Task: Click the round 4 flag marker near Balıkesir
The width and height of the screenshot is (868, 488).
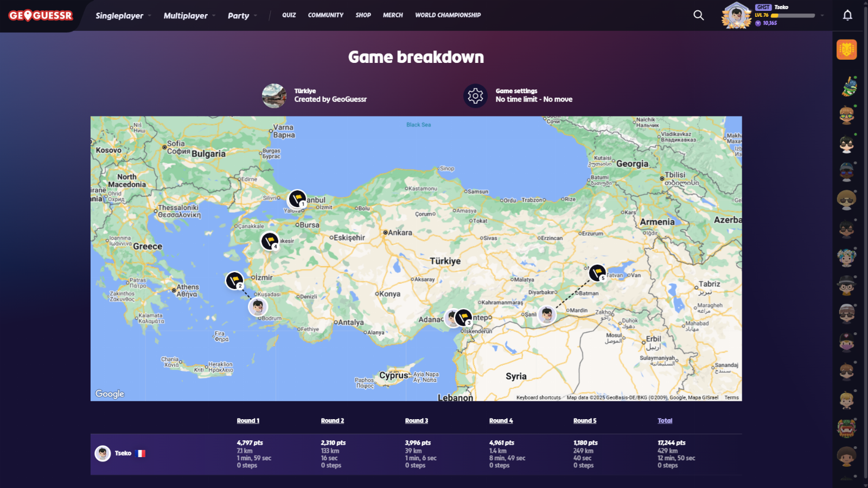Action: click(x=270, y=240)
